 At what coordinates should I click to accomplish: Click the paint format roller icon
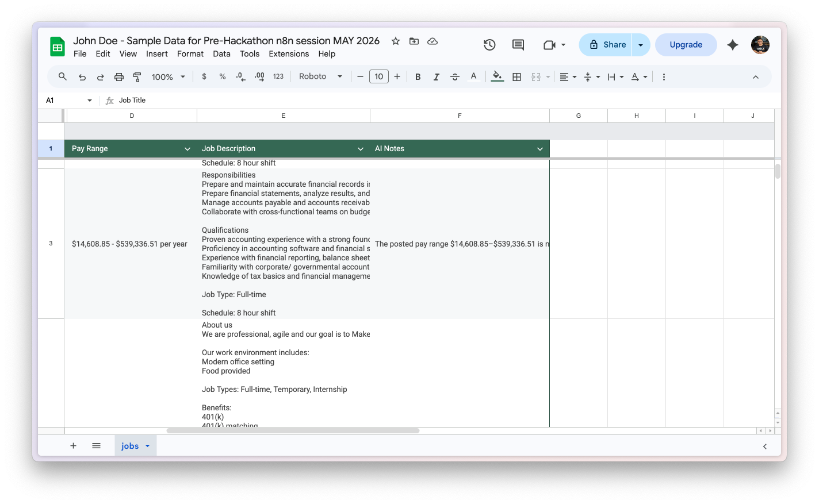(137, 76)
